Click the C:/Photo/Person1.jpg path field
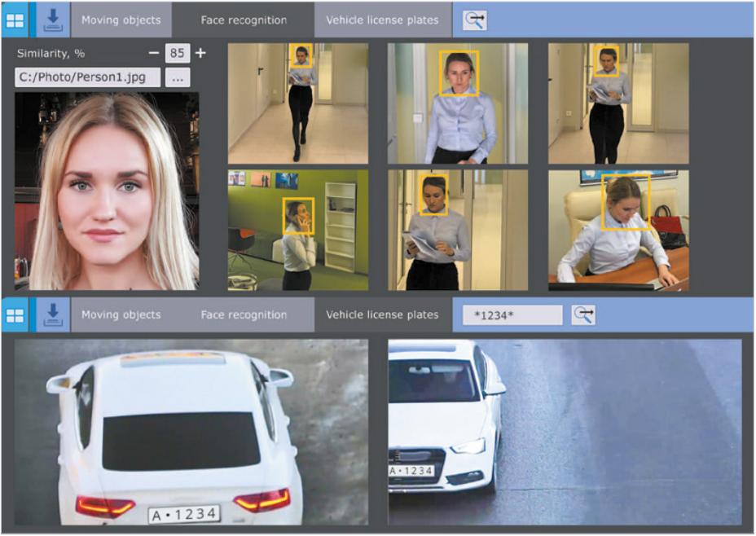 click(x=87, y=77)
